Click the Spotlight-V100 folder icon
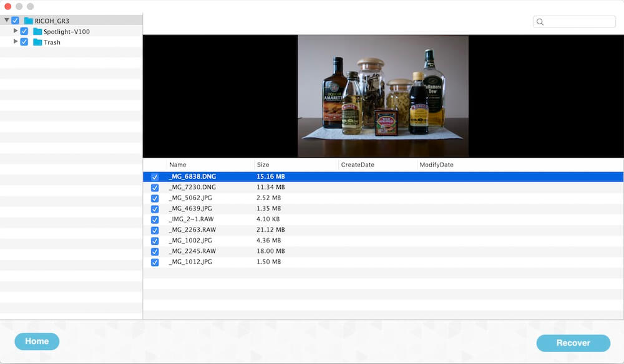Viewport: 624px width, 364px height. click(x=37, y=31)
